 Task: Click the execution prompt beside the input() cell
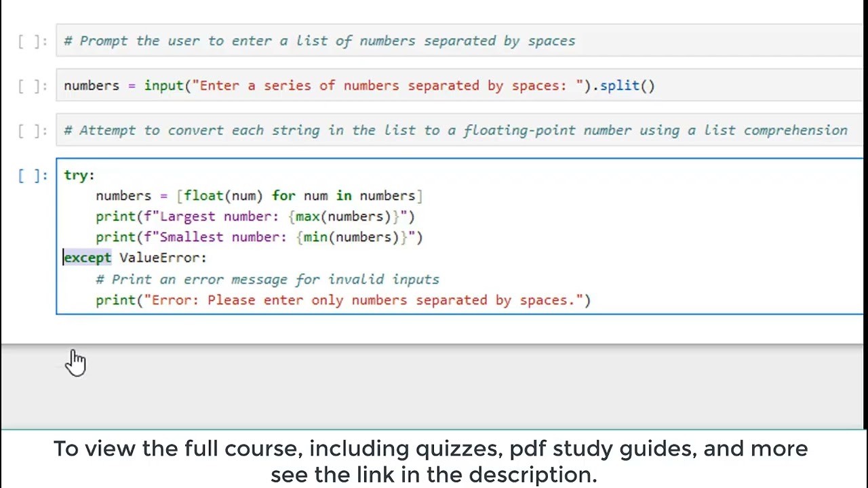pos(33,86)
